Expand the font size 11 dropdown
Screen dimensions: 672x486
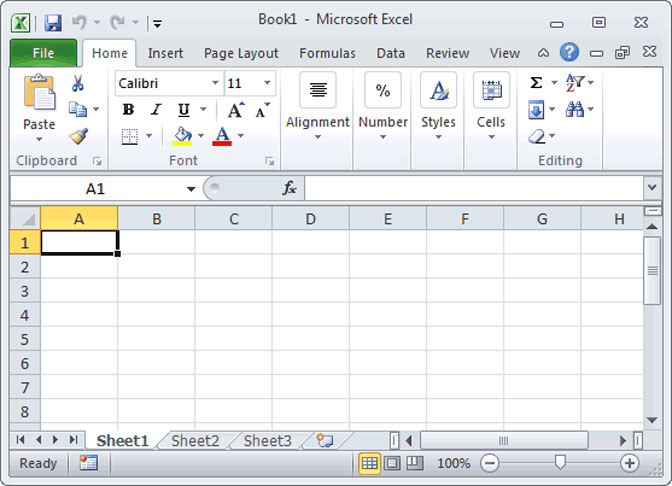pos(267,83)
